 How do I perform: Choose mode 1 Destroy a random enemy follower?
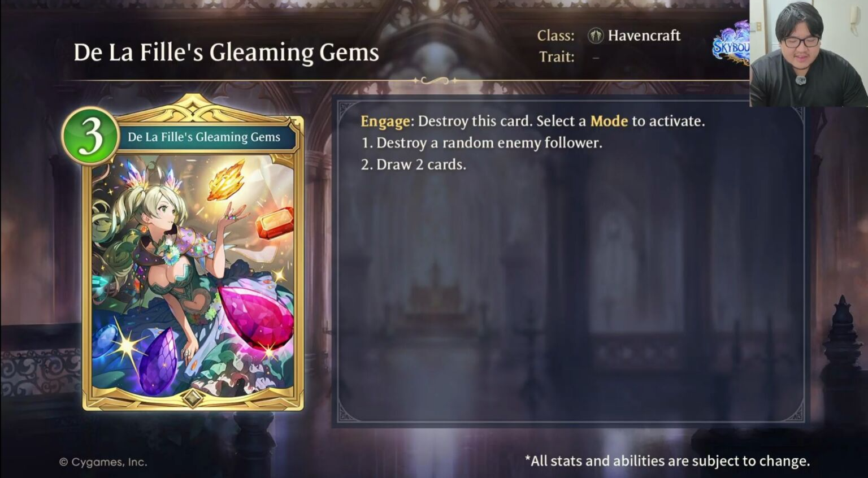pyautogui.click(x=482, y=143)
